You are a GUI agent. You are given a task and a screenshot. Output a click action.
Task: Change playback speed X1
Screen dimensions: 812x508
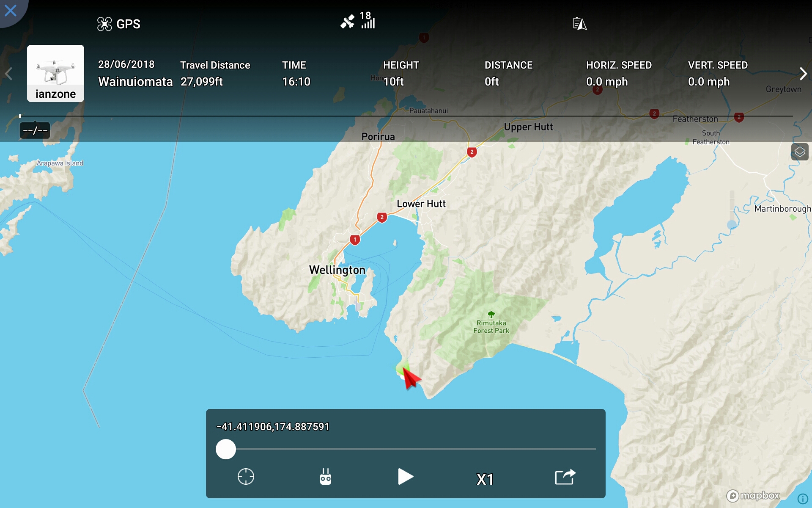pyautogui.click(x=485, y=479)
